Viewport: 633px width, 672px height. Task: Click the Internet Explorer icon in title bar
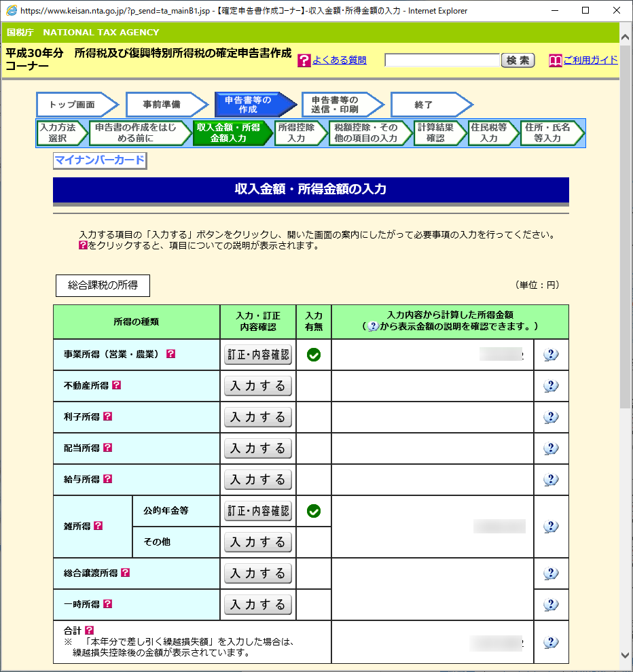12,10
